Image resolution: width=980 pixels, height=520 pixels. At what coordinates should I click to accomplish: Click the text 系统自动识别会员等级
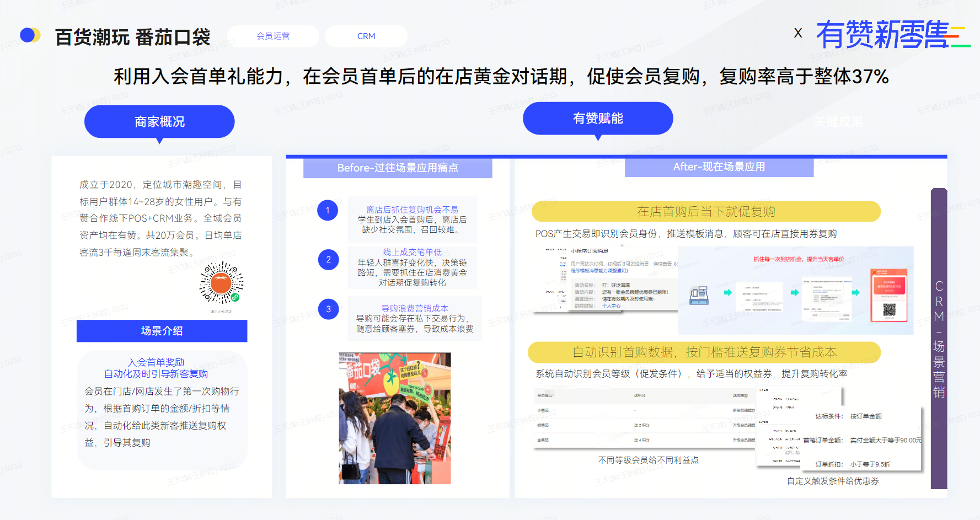click(x=692, y=374)
